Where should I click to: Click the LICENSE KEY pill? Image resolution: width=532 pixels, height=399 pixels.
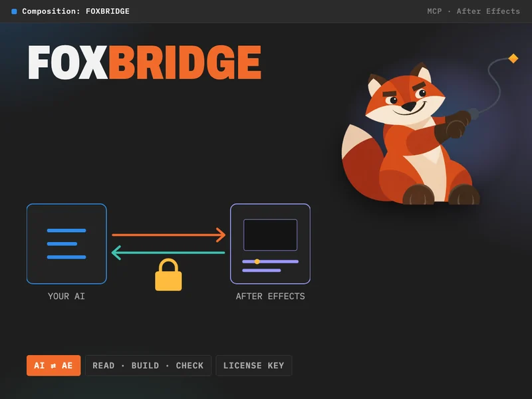tap(254, 365)
